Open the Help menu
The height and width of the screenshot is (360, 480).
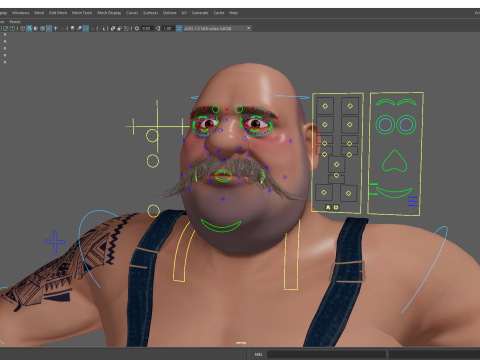click(233, 13)
